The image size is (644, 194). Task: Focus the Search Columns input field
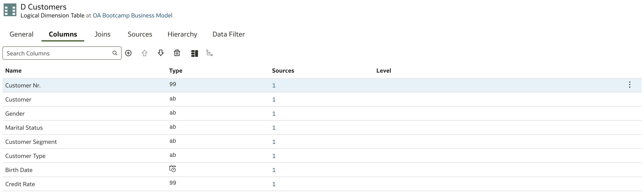62,53
